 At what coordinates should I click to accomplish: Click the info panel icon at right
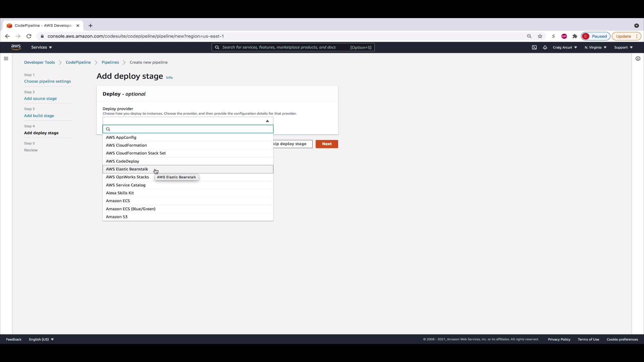click(x=638, y=59)
